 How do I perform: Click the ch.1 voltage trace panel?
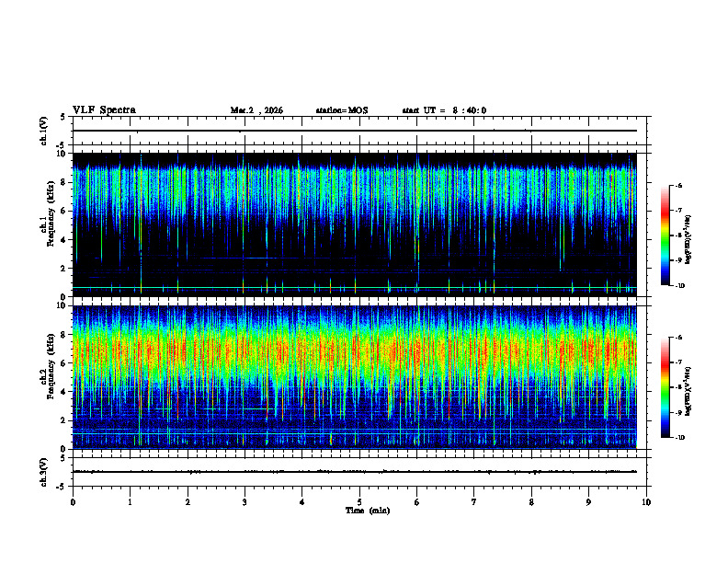[359, 131]
